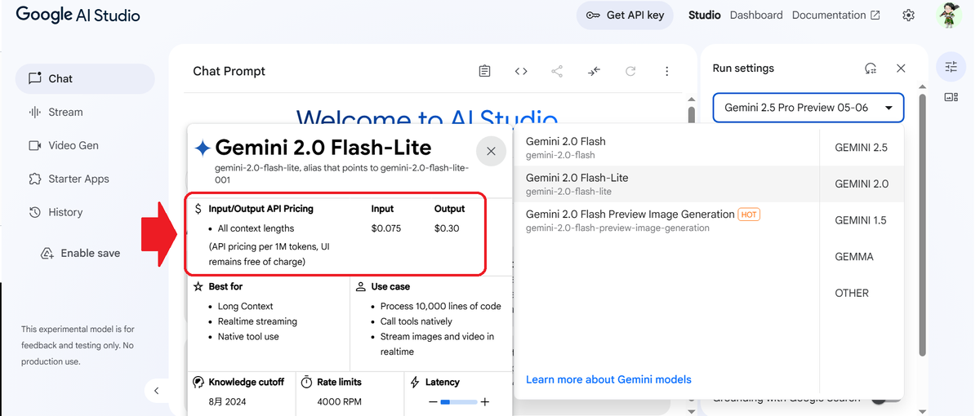
Task: Click the $0.075 input price
Action: [x=386, y=228]
